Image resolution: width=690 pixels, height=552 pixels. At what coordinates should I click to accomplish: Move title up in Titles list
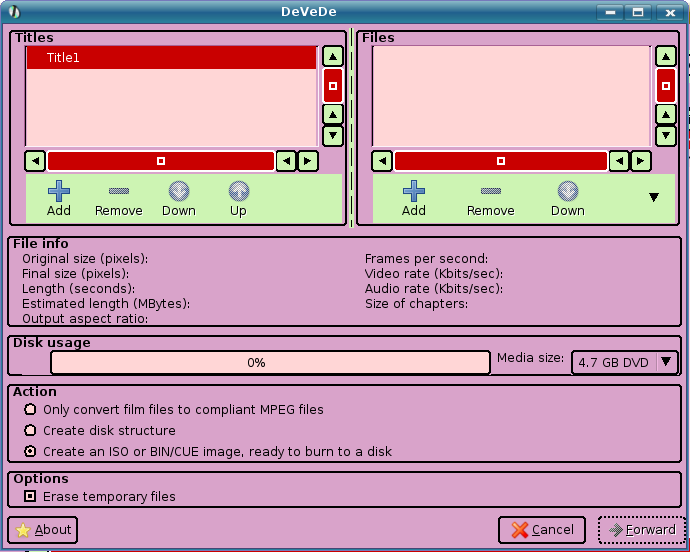click(x=238, y=197)
